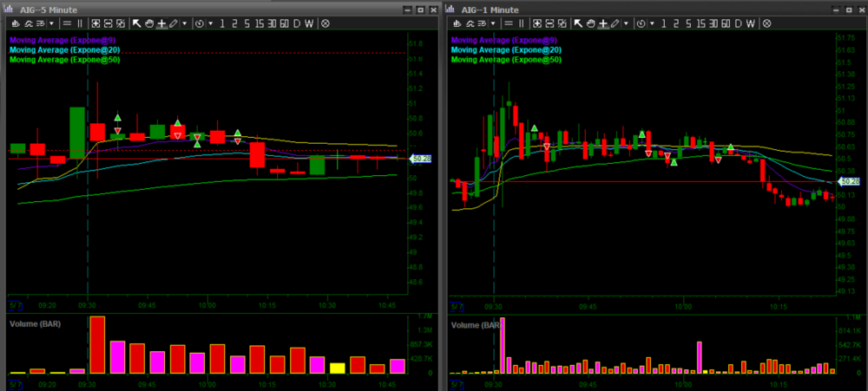Click the 50.28 price marker on the right chart
This screenshot has height=391, width=868.
coord(847,181)
